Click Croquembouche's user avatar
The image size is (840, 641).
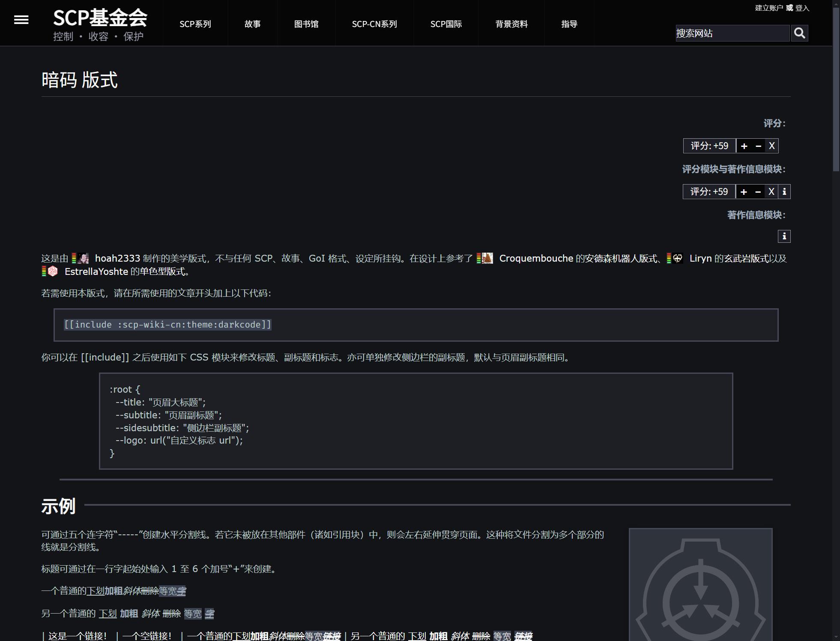pos(487,259)
